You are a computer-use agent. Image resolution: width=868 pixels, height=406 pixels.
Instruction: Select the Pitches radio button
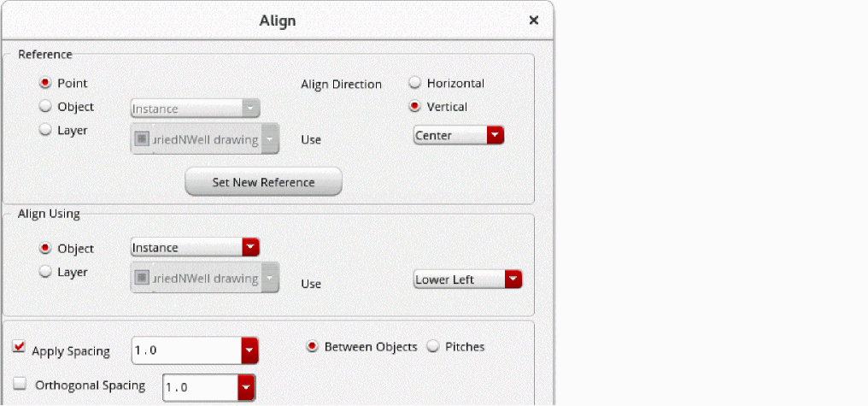[433, 346]
